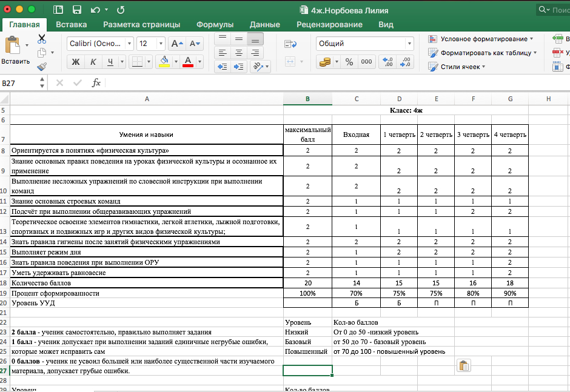The height and width of the screenshot is (392, 570).
Task: Expand the undo history arrow
Action: [x=107, y=10]
